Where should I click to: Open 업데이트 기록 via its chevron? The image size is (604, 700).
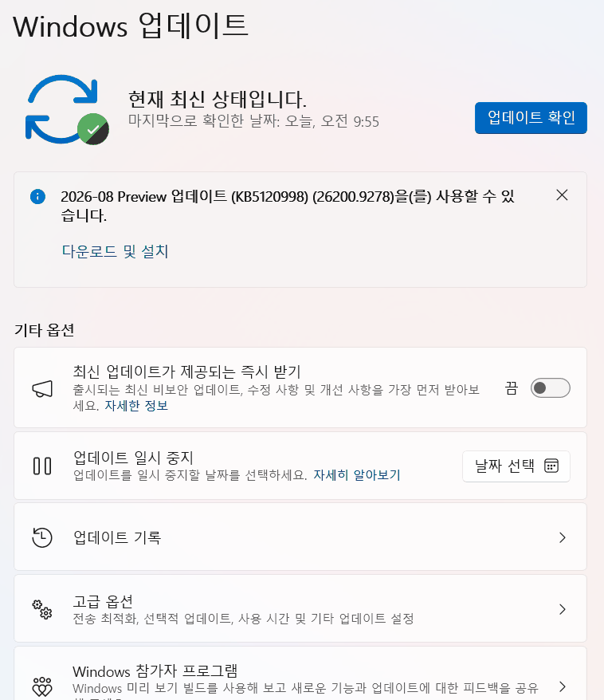click(563, 537)
